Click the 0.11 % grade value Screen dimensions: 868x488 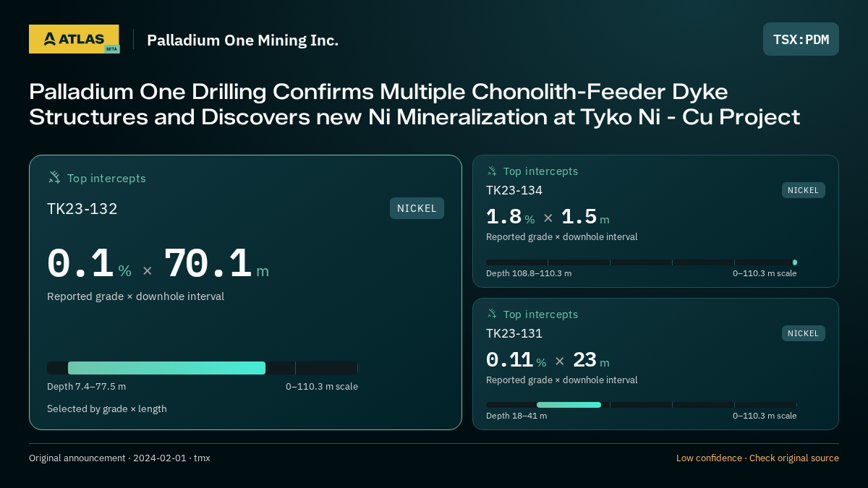click(516, 360)
